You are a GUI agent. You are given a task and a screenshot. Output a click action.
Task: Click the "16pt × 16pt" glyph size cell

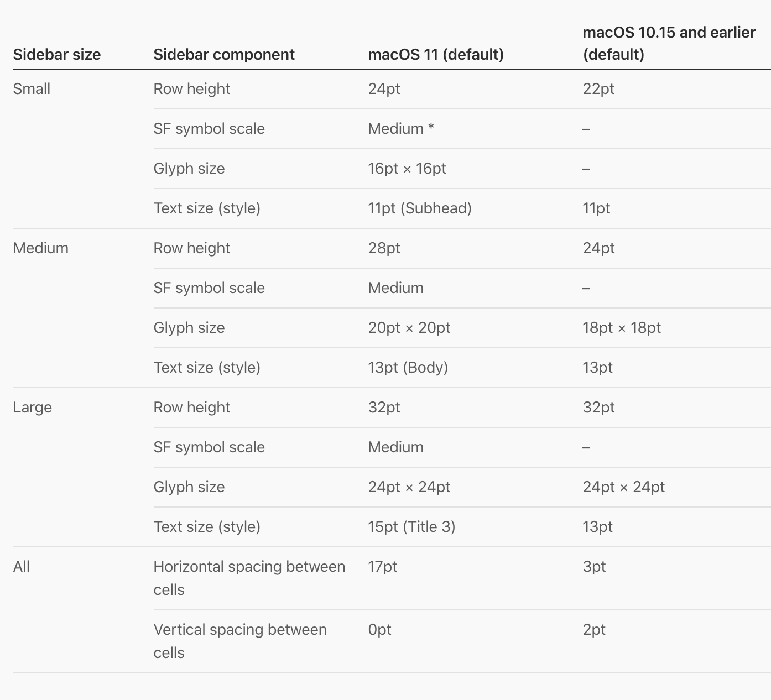[x=407, y=168]
